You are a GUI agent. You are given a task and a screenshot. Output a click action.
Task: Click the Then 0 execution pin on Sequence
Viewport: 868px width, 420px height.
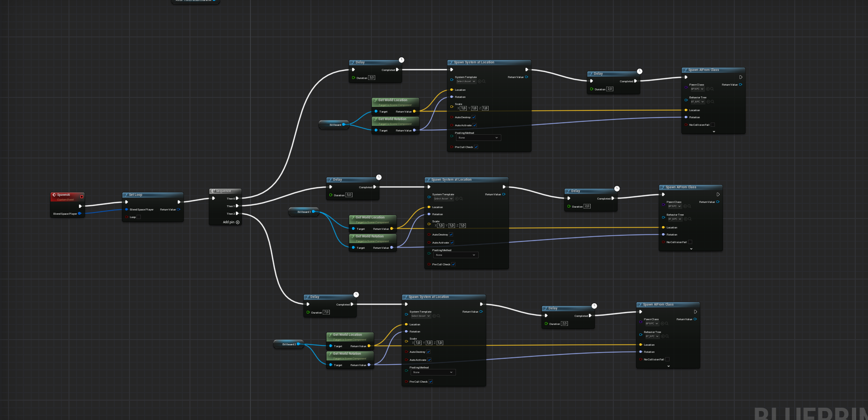click(x=237, y=199)
